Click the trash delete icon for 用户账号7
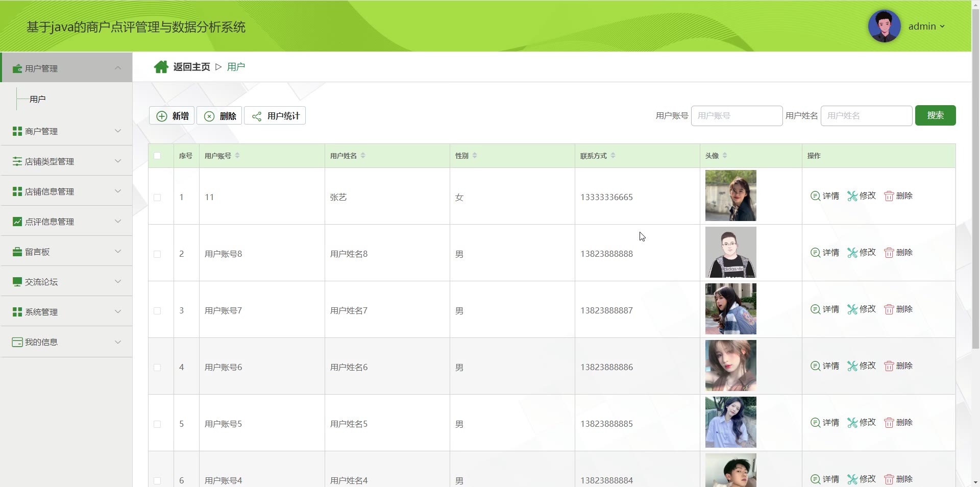The width and height of the screenshot is (980, 487). click(x=889, y=309)
